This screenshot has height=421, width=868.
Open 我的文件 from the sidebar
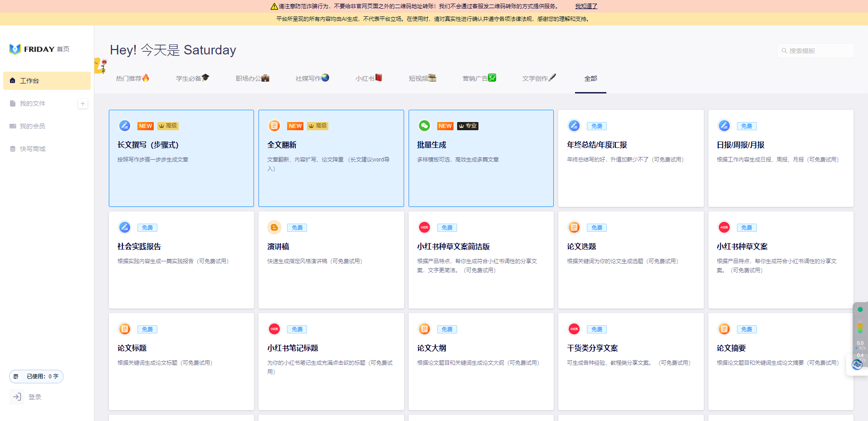point(32,103)
